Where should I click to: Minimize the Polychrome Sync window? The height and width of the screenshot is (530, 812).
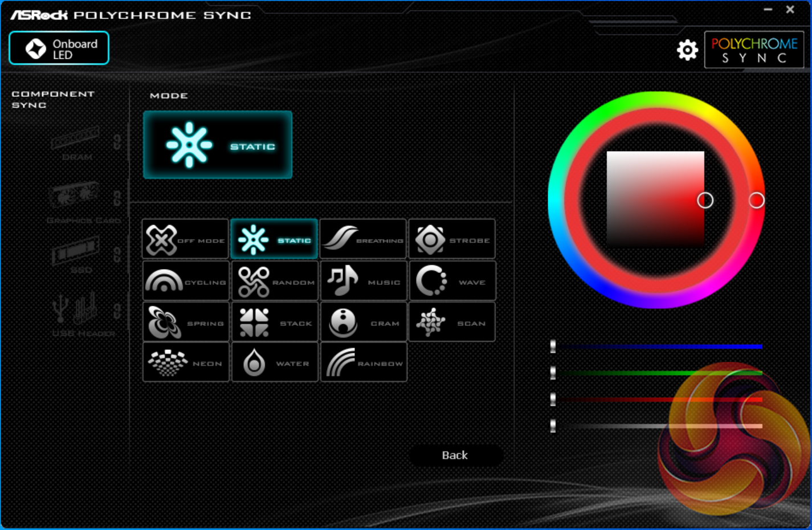point(768,10)
